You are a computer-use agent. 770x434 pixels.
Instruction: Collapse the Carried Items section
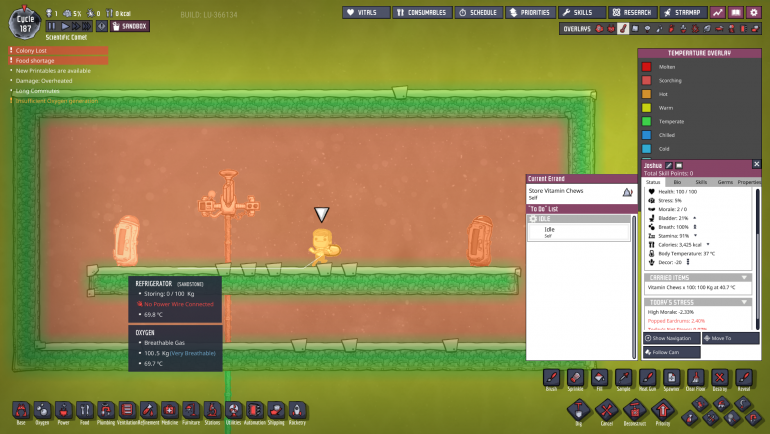pos(744,277)
